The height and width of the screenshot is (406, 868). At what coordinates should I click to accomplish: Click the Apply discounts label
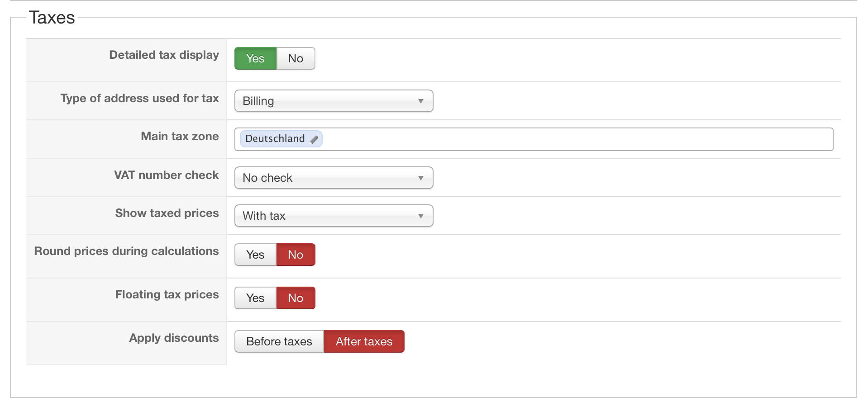[174, 338]
